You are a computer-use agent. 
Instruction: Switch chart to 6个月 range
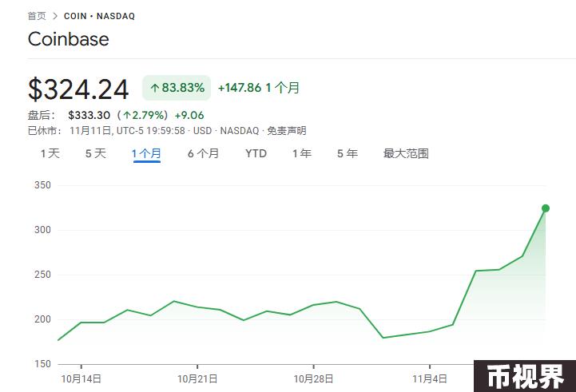point(203,153)
